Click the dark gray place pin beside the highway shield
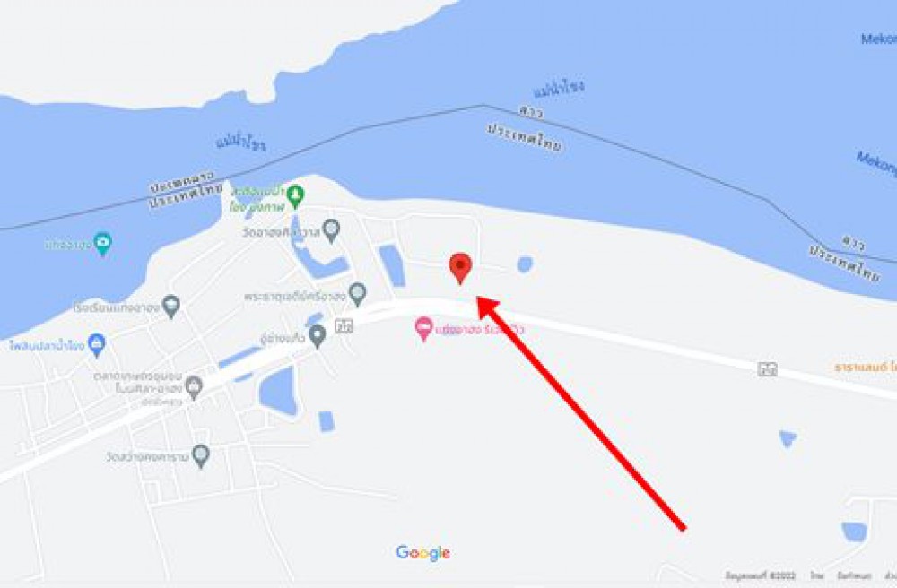 pos(317,336)
